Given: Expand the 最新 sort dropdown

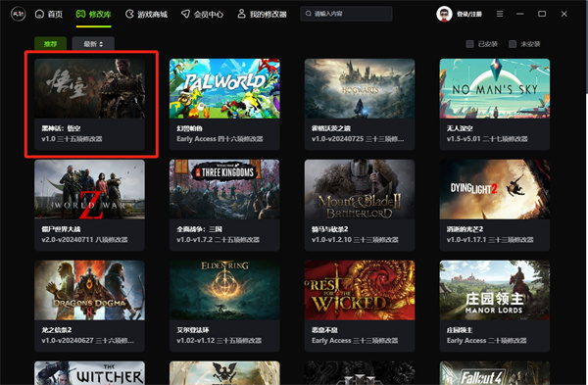Looking at the screenshot, I should [93, 44].
